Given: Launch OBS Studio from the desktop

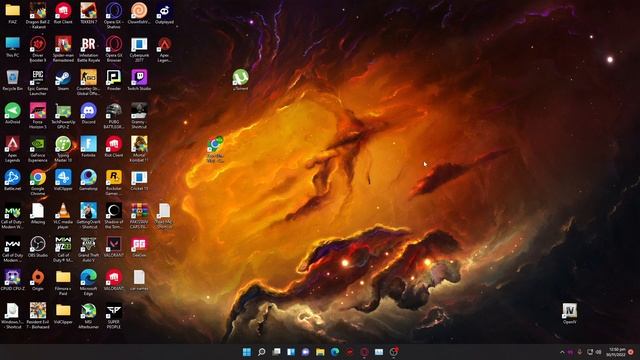Looking at the screenshot, I should pyautogui.click(x=38, y=247).
